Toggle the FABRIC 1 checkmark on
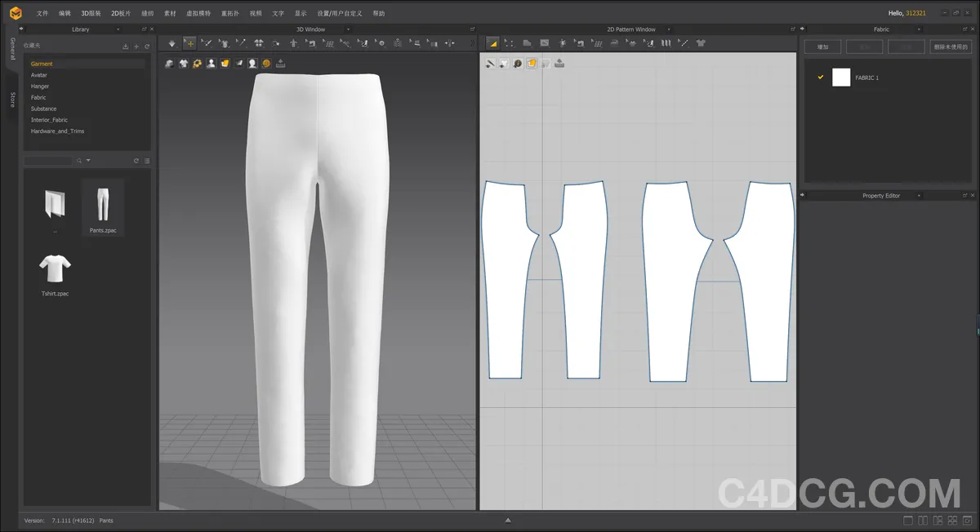The image size is (980, 532). tap(821, 77)
